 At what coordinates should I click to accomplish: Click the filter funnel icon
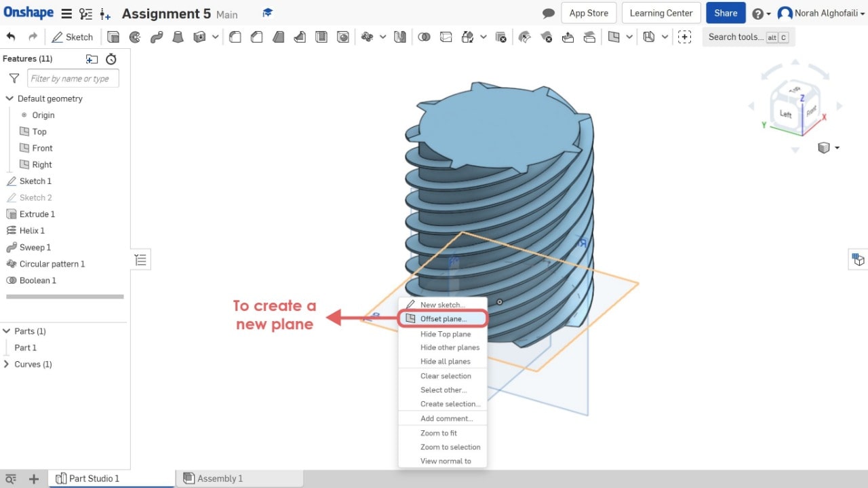coord(13,79)
